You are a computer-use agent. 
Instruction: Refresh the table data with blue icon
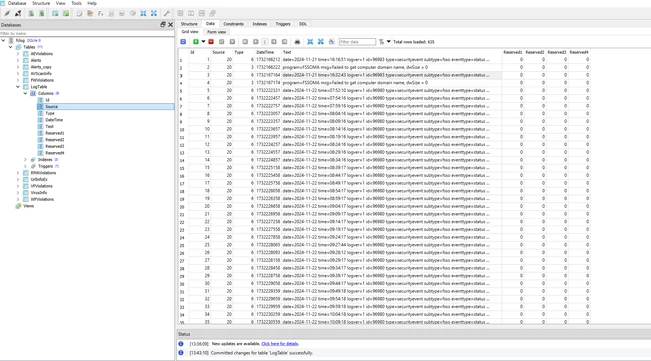tap(183, 41)
